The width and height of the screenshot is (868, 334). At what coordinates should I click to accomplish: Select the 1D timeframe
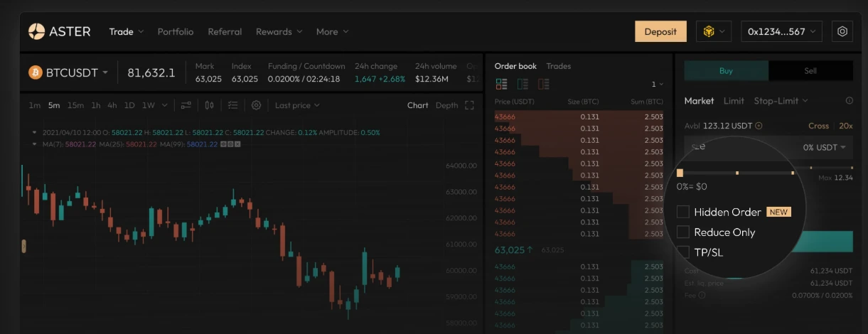pyautogui.click(x=129, y=105)
